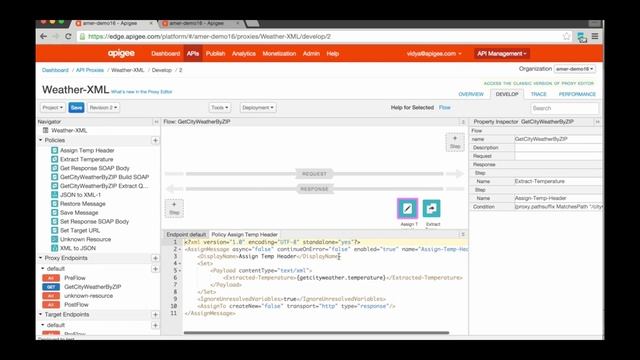Viewport: 640px width, 360px height.
Task: Click the horizontal scrollbar of code editor
Action: 316,333
